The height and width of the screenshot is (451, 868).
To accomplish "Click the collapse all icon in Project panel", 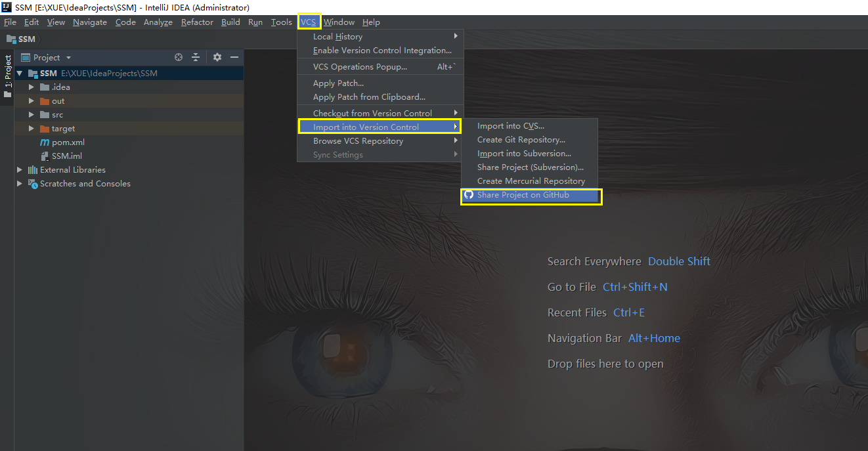I will 196,58.
